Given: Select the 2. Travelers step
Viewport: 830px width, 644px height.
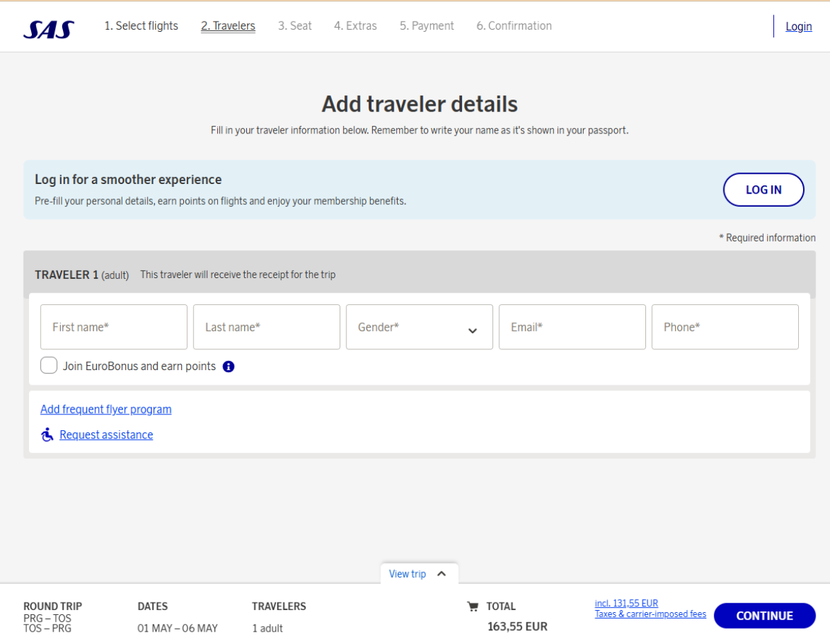Looking at the screenshot, I should [x=228, y=26].
